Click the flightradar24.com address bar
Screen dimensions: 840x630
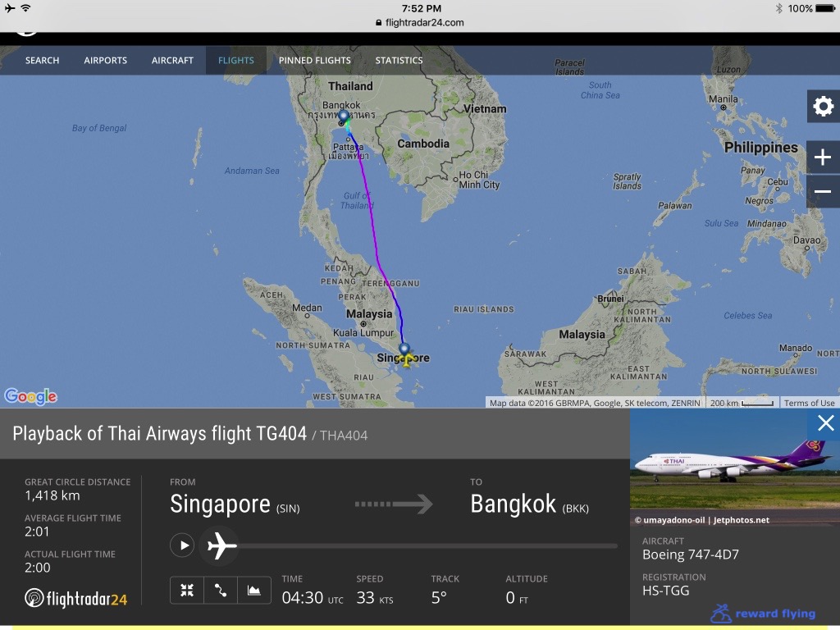tap(420, 22)
